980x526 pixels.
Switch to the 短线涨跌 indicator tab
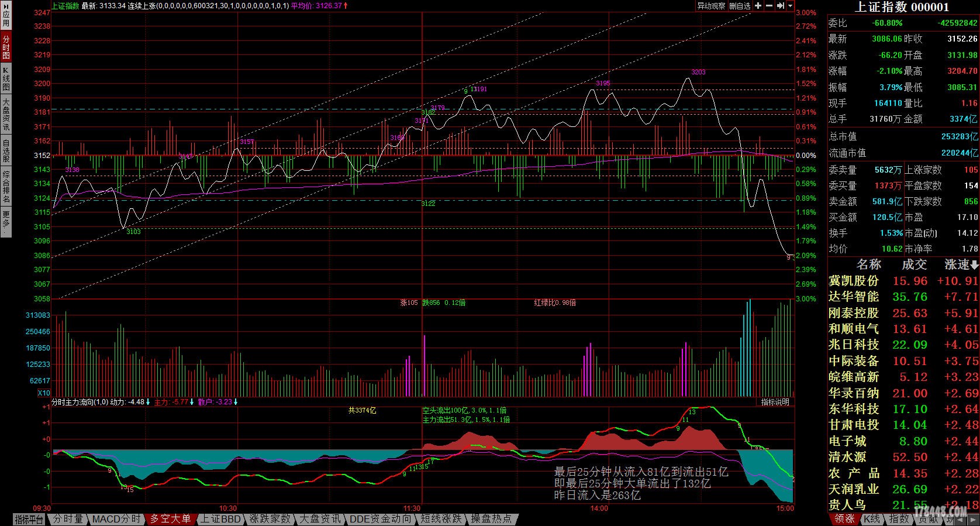pyautogui.click(x=441, y=519)
